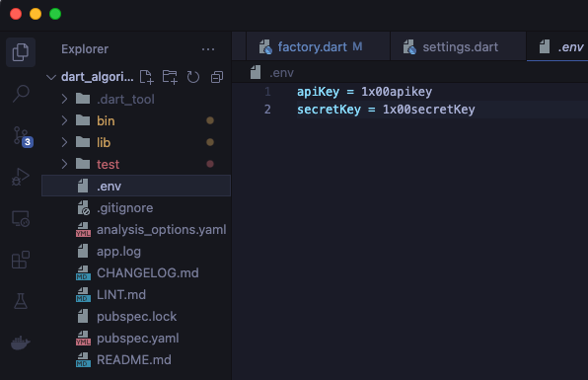Click the New File icon

click(x=146, y=77)
